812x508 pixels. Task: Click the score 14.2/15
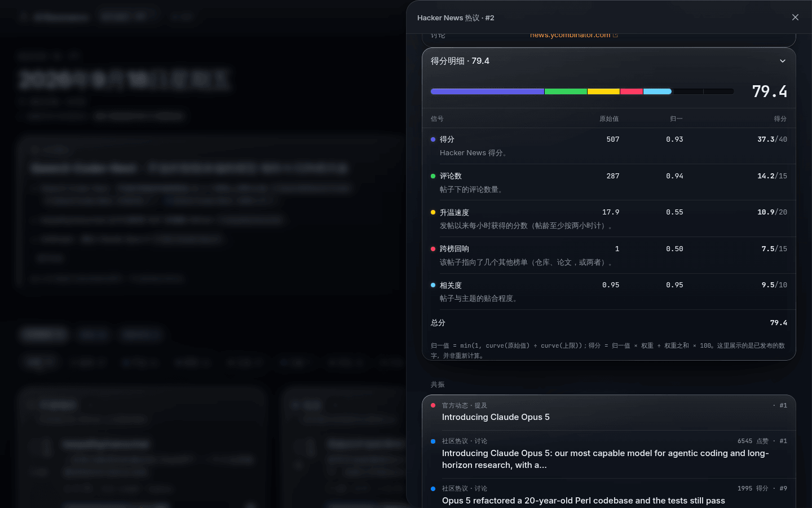tap(772, 176)
